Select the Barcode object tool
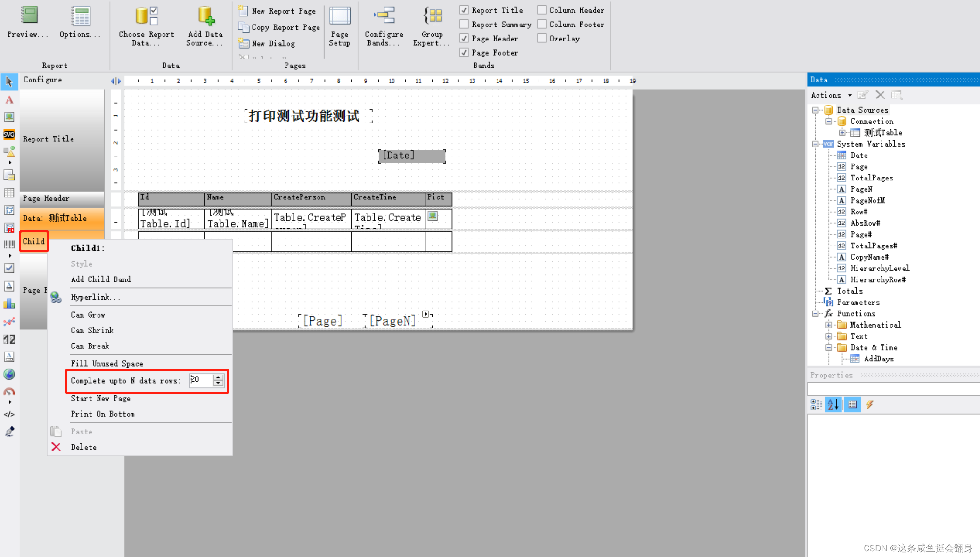Image resolution: width=980 pixels, height=557 pixels. 9,244
